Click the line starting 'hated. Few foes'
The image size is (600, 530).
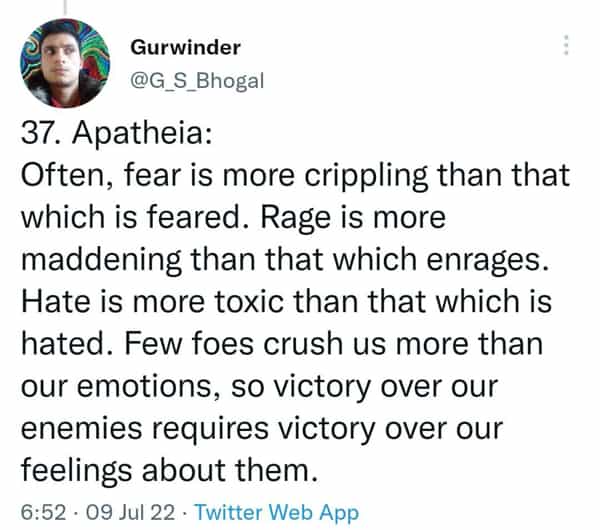(280, 345)
